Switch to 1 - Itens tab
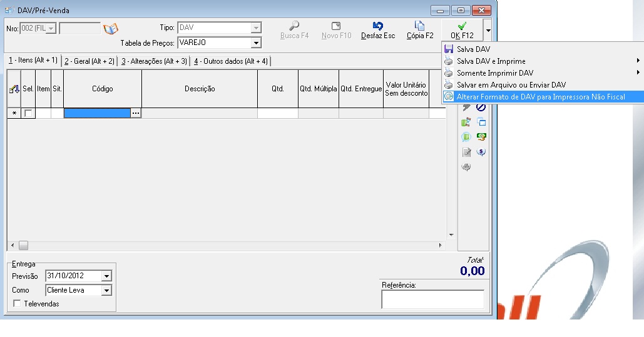 [x=33, y=60]
